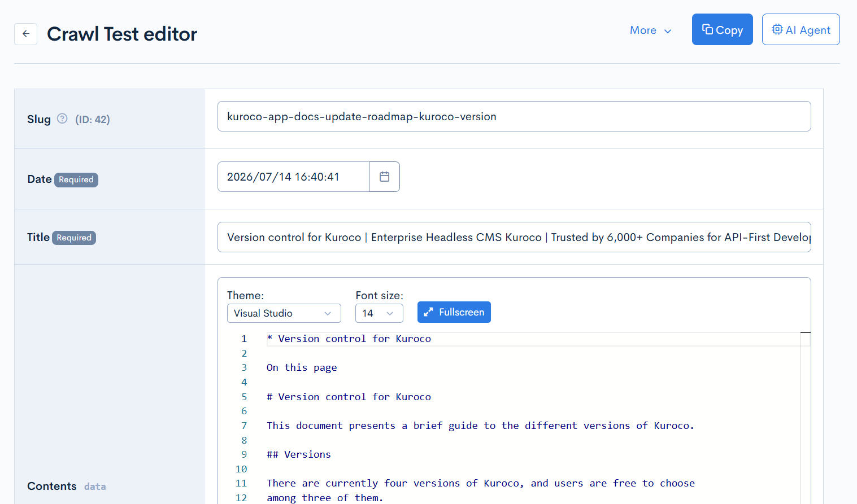Viewport: 857px width, 504px height.
Task: Click the 'On this page' code line
Action: (x=302, y=367)
